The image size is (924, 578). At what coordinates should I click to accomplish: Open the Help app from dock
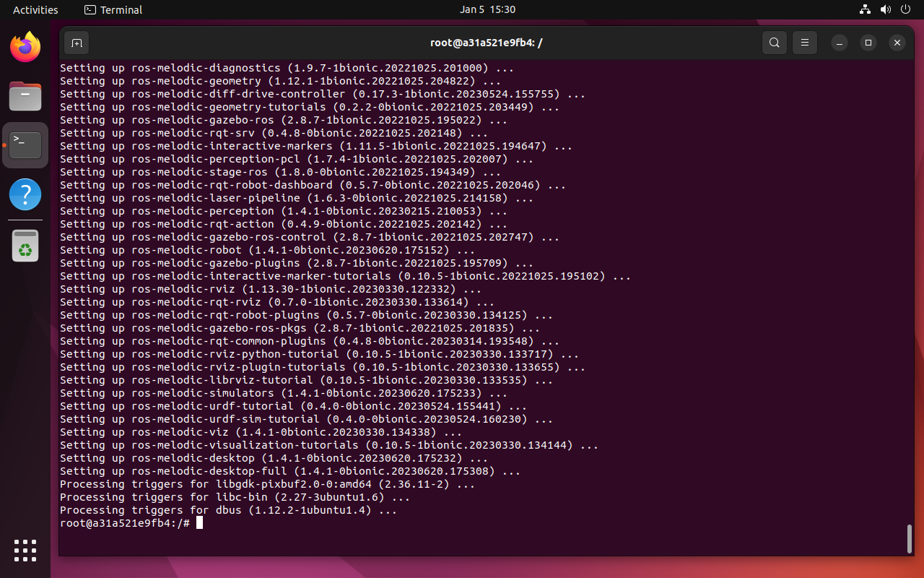tap(25, 194)
